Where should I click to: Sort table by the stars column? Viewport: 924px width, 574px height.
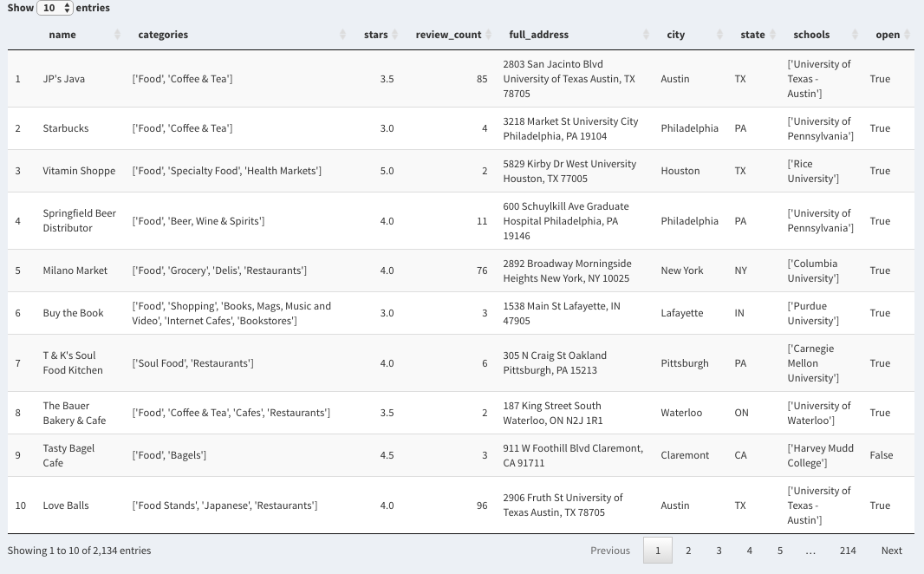click(x=376, y=35)
